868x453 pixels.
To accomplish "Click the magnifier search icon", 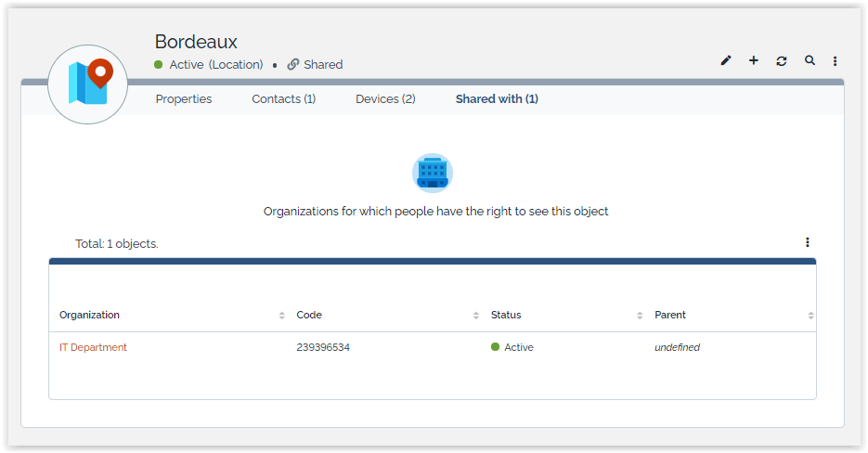I will pyautogui.click(x=810, y=61).
